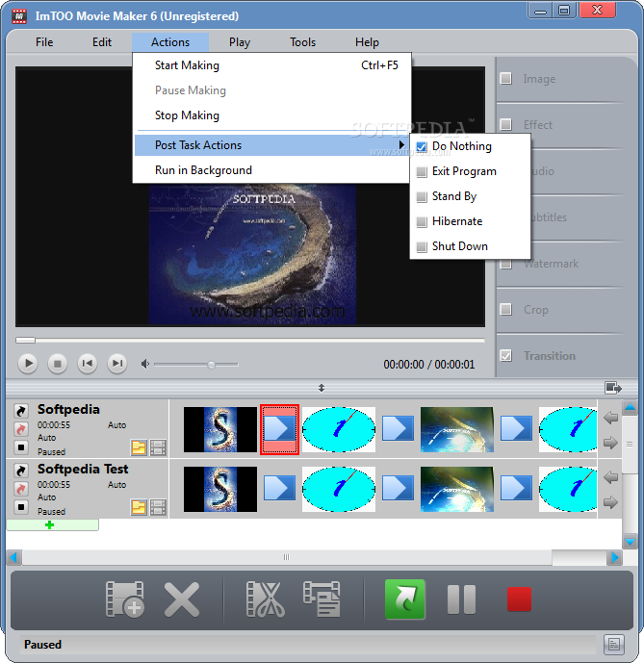This screenshot has width=644, height=663.
Task: Check the Hibernate option
Action: (x=422, y=221)
